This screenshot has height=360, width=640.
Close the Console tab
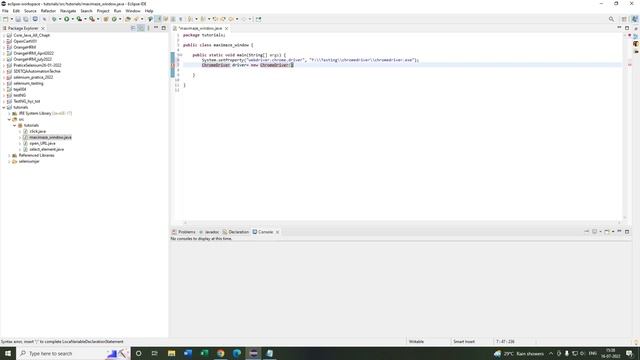coord(278,232)
